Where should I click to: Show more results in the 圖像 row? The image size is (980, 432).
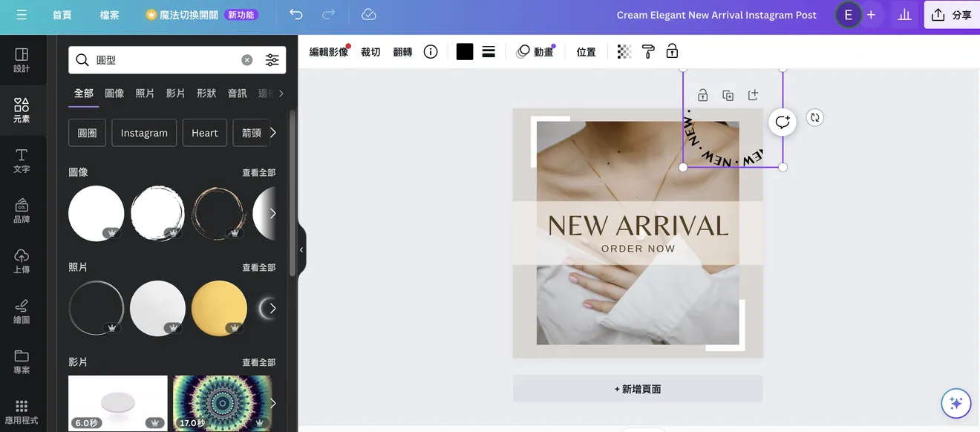(x=272, y=213)
